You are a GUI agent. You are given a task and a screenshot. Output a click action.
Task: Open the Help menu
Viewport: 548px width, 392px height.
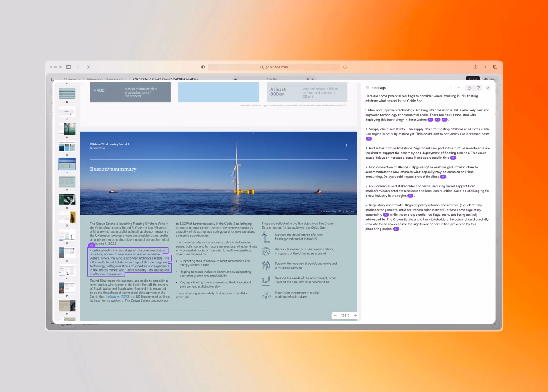point(491,79)
